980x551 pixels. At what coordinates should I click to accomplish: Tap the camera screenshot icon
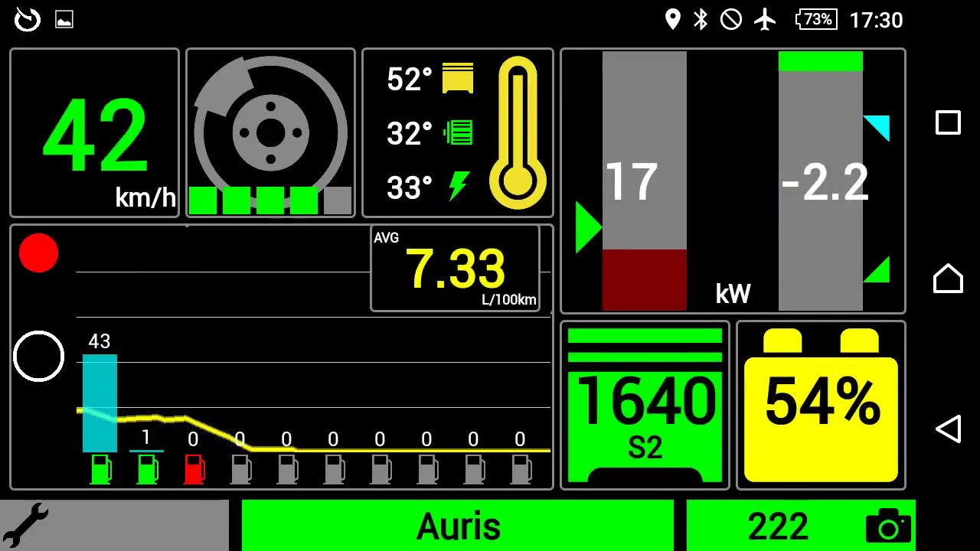888,527
